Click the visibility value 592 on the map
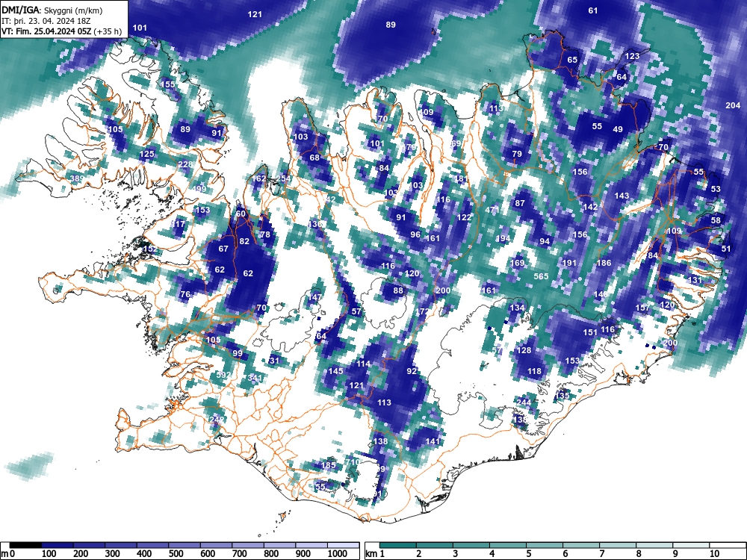This screenshot has height=560, width=747. coord(223,375)
